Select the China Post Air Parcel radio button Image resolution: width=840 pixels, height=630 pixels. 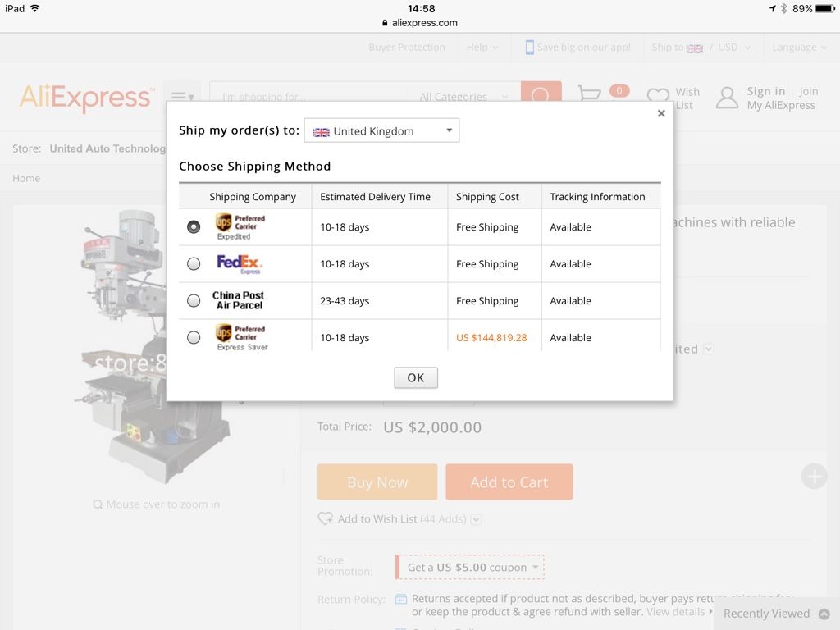(x=194, y=300)
